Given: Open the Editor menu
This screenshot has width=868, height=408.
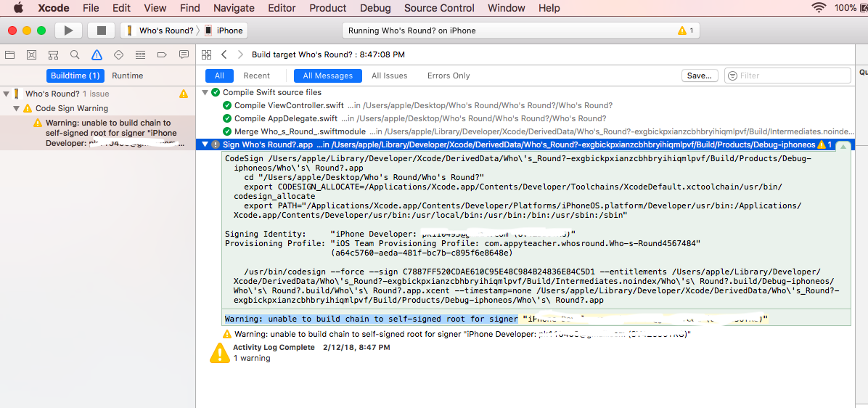Looking at the screenshot, I should [x=282, y=8].
